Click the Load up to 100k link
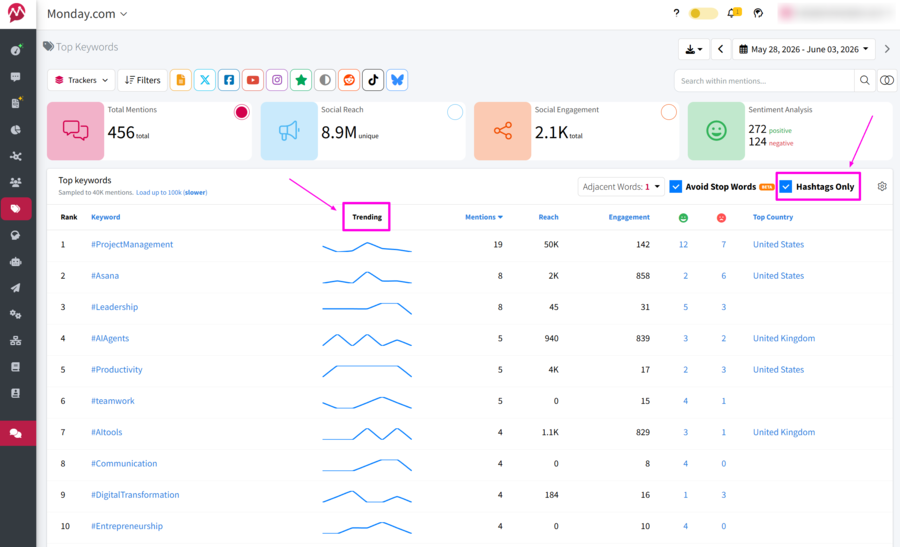The image size is (900, 547). click(x=172, y=193)
